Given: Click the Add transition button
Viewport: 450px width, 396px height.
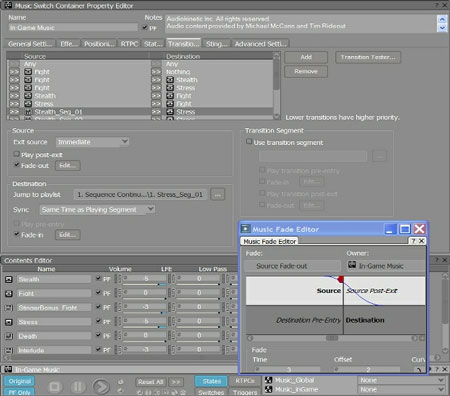Looking at the screenshot, I should 306,57.
